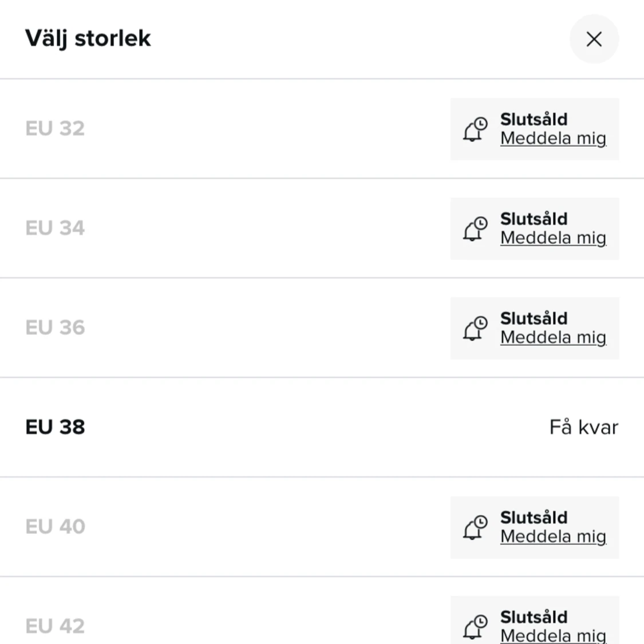Click the notify bell icon for EU 42
Screen dimensions: 644x644
tap(475, 627)
